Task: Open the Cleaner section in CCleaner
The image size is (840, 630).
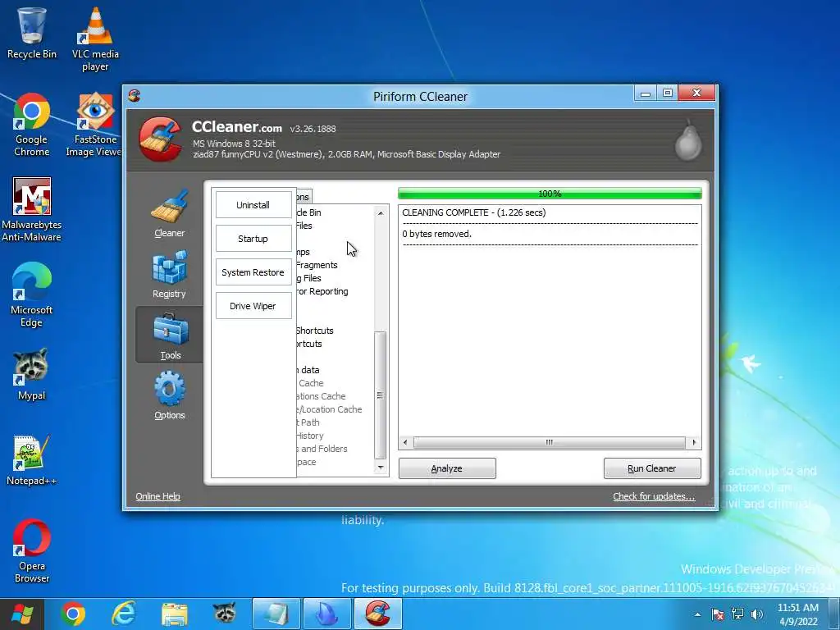Action: click(x=169, y=214)
